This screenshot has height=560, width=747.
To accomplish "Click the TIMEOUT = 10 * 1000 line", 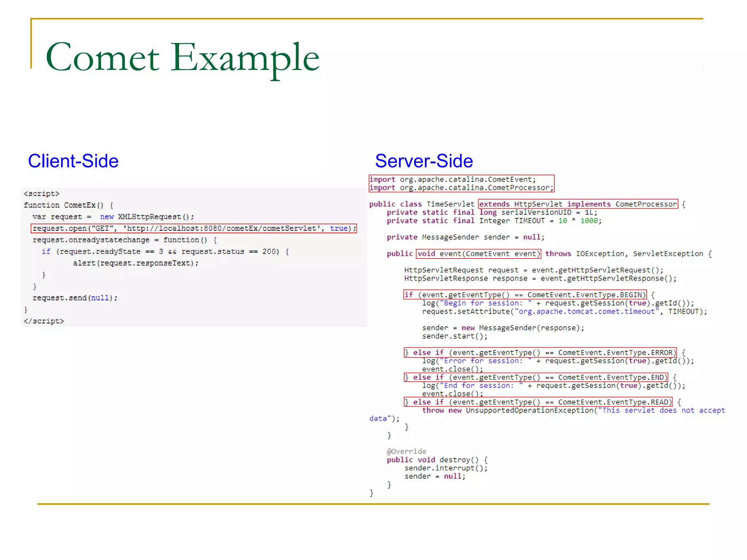I will pos(494,221).
